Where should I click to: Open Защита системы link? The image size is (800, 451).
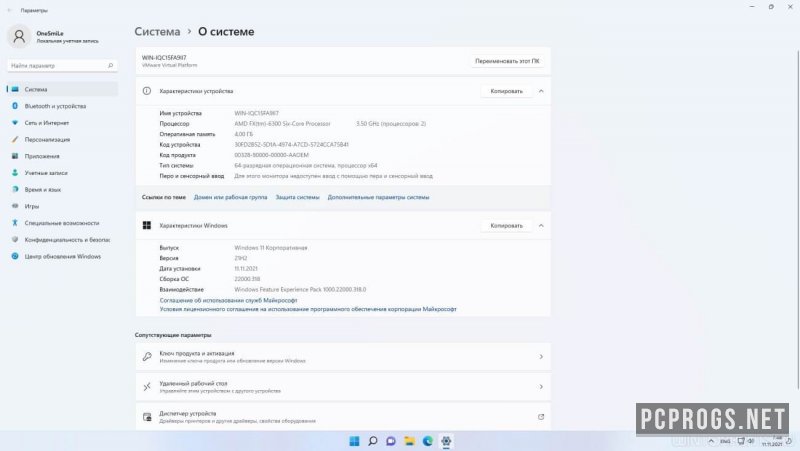pyautogui.click(x=297, y=197)
